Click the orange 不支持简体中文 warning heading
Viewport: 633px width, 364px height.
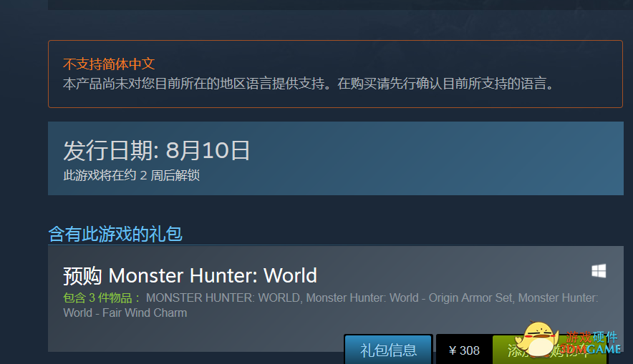coord(109,64)
